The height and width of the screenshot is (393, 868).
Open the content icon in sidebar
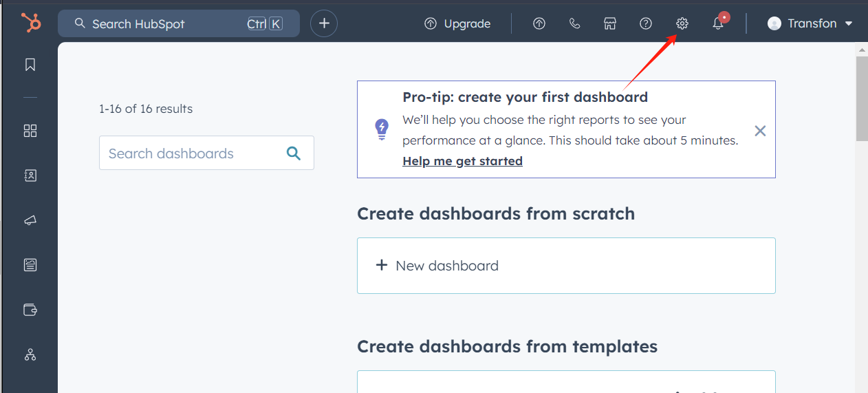click(x=30, y=265)
